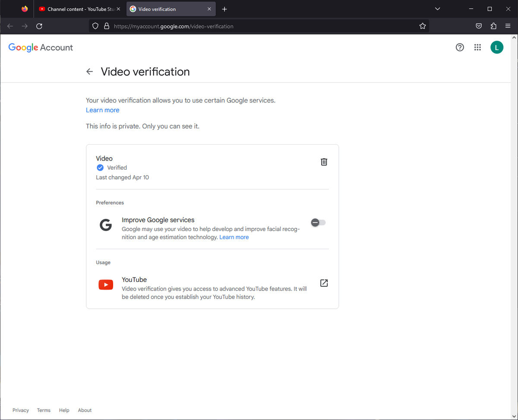Go back using Video verification arrow
The width and height of the screenshot is (518, 420).
[89, 72]
